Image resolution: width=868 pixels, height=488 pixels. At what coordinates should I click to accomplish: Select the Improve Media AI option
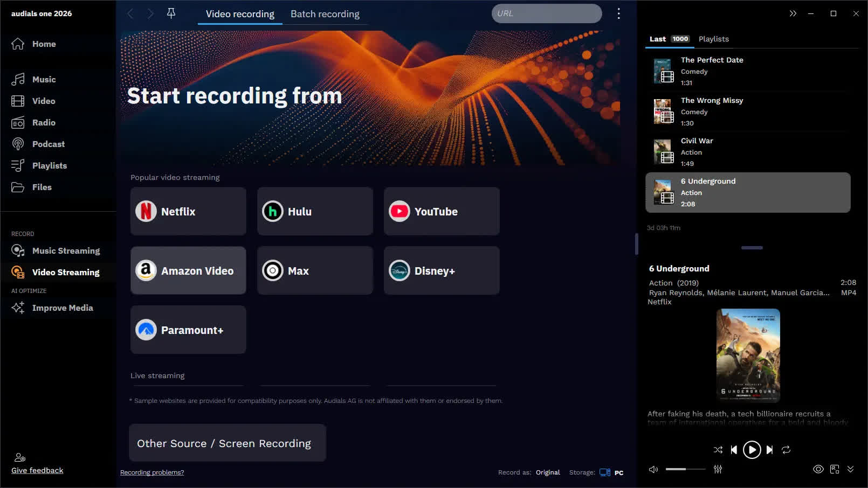tap(63, 308)
